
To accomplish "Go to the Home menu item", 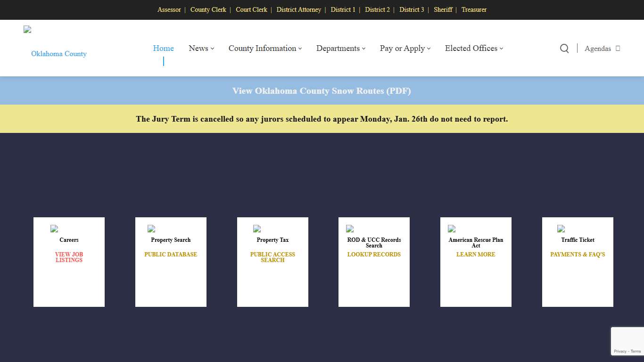I will coord(163,48).
